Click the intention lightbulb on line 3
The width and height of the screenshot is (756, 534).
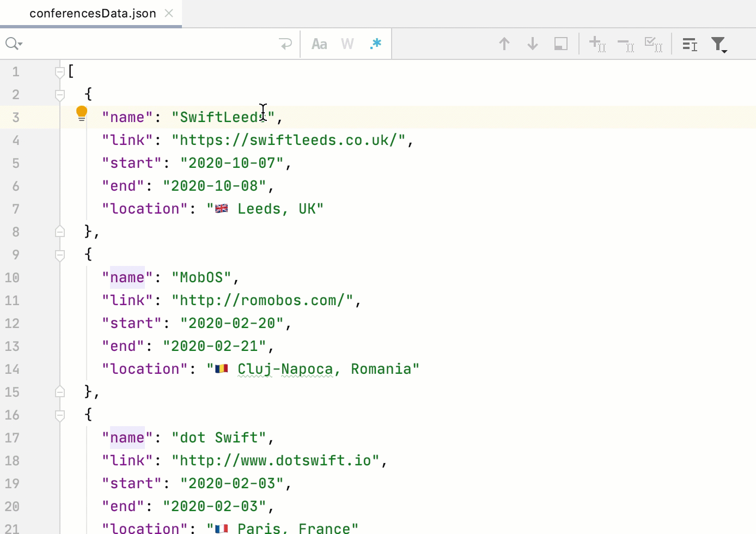(81, 113)
